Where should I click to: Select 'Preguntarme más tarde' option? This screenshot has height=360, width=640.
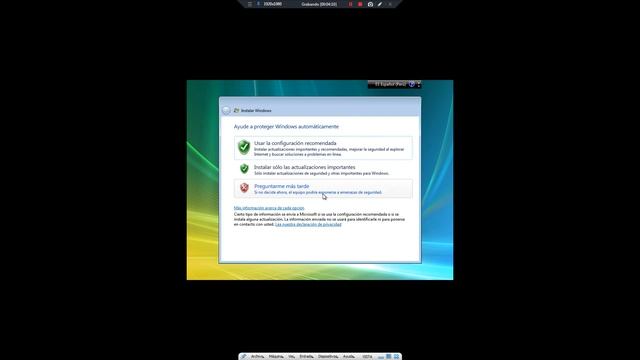(x=323, y=189)
